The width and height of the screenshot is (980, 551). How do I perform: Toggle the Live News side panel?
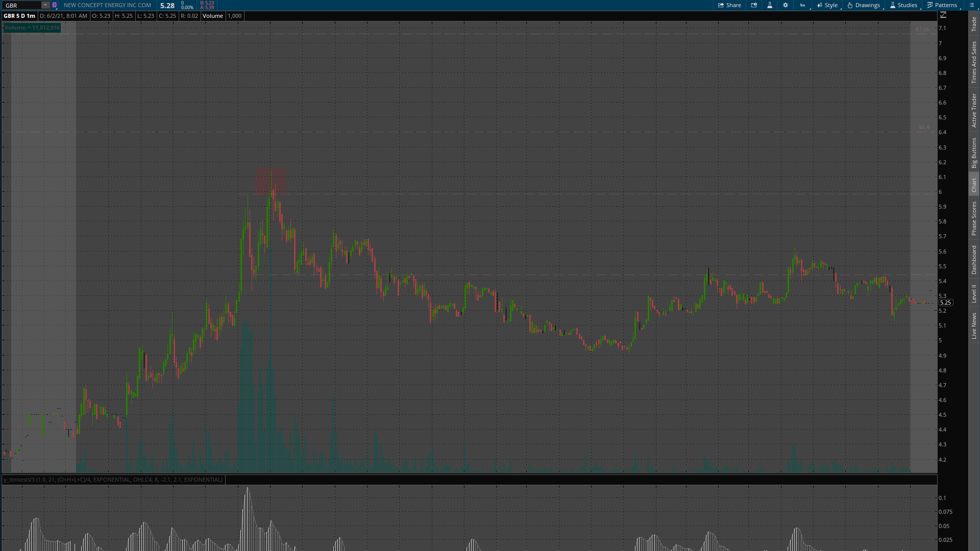pos(974,326)
